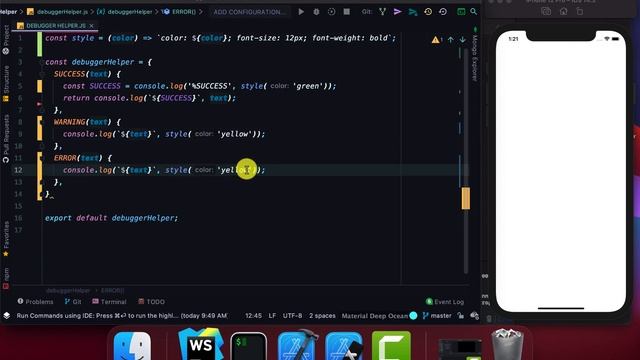
Task: Open Finder from the Dock
Action: pos(132,346)
